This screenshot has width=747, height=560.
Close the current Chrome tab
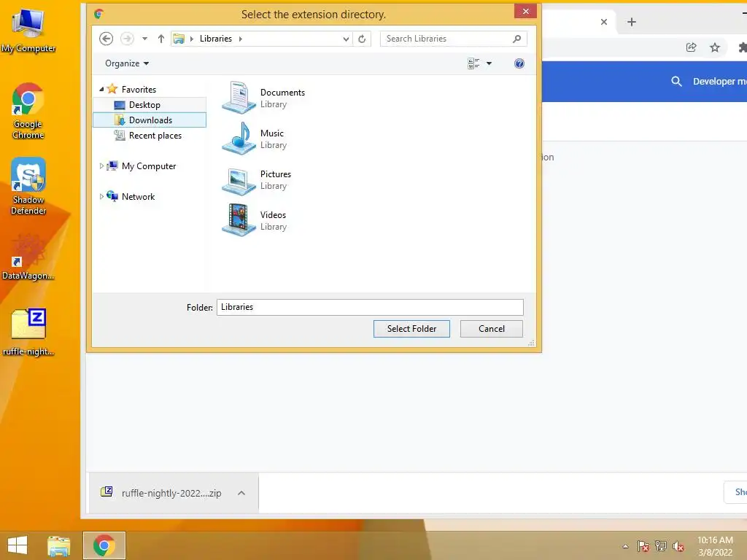tap(603, 22)
